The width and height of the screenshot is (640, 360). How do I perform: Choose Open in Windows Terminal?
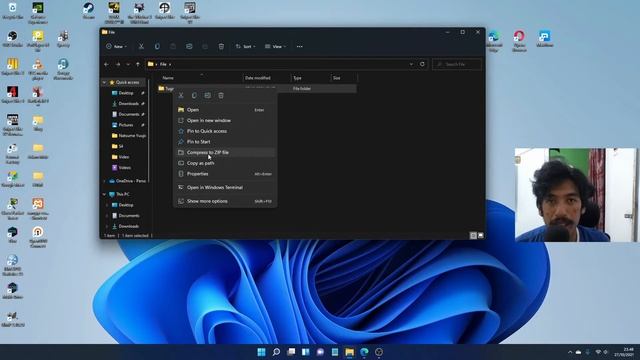point(225,187)
